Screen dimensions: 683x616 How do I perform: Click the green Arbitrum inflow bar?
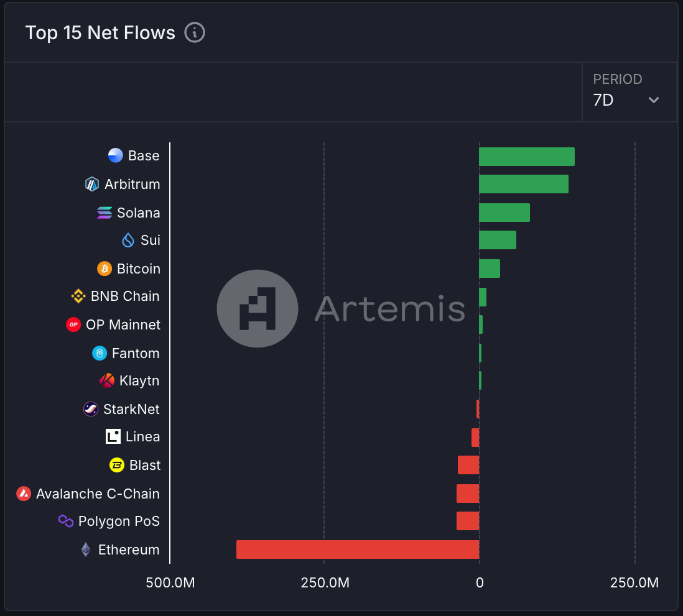524,184
